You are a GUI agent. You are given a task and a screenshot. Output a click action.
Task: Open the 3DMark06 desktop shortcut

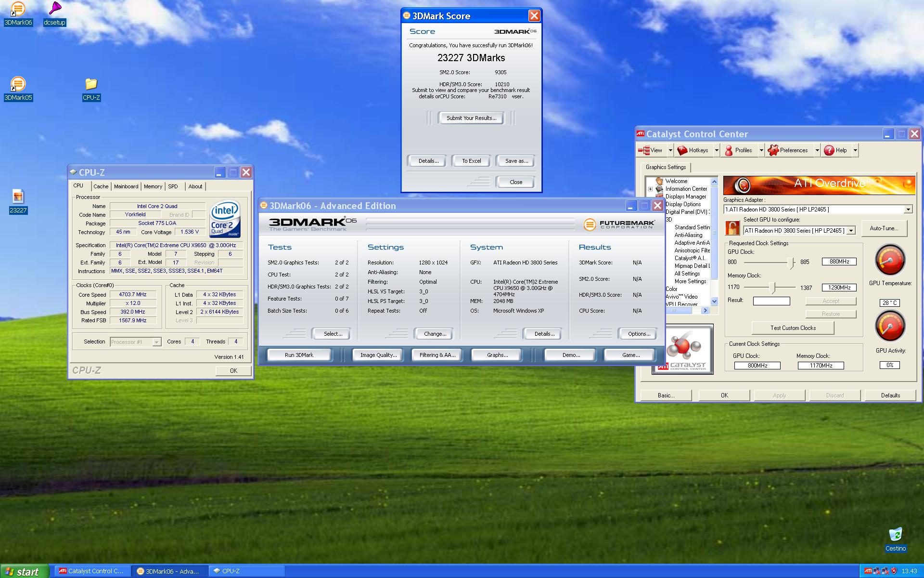[18, 14]
